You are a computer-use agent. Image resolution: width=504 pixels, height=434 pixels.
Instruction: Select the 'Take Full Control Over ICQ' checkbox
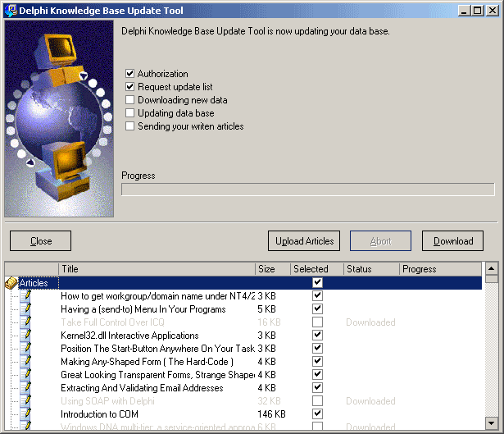point(318,322)
